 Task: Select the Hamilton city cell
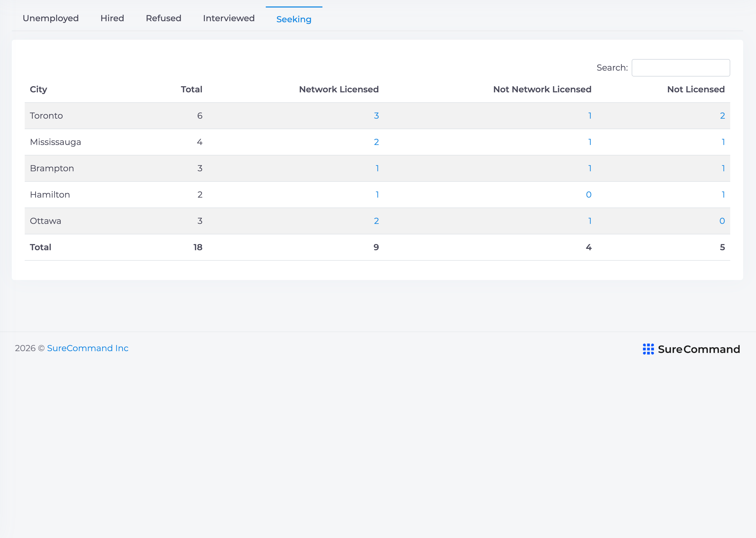(x=50, y=195)
